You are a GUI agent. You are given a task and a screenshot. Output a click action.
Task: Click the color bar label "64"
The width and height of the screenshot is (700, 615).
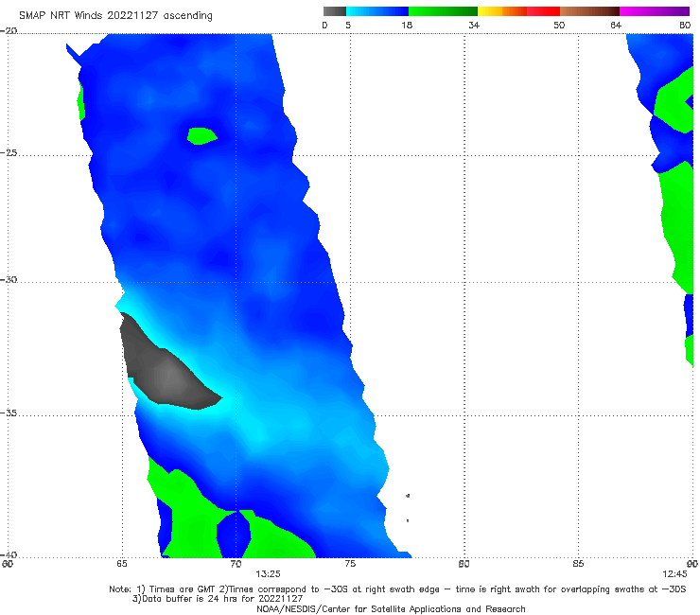[616, 25]
